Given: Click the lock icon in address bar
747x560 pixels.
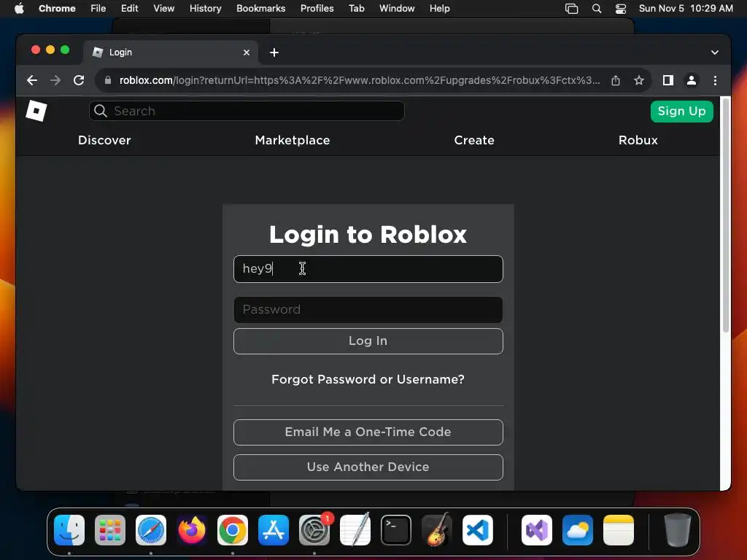Looking at the screenshot, I should [108, 80].
